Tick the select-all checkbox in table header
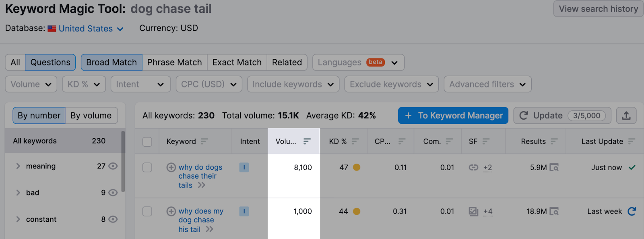 pyautogui.click(x=147, y=141)
